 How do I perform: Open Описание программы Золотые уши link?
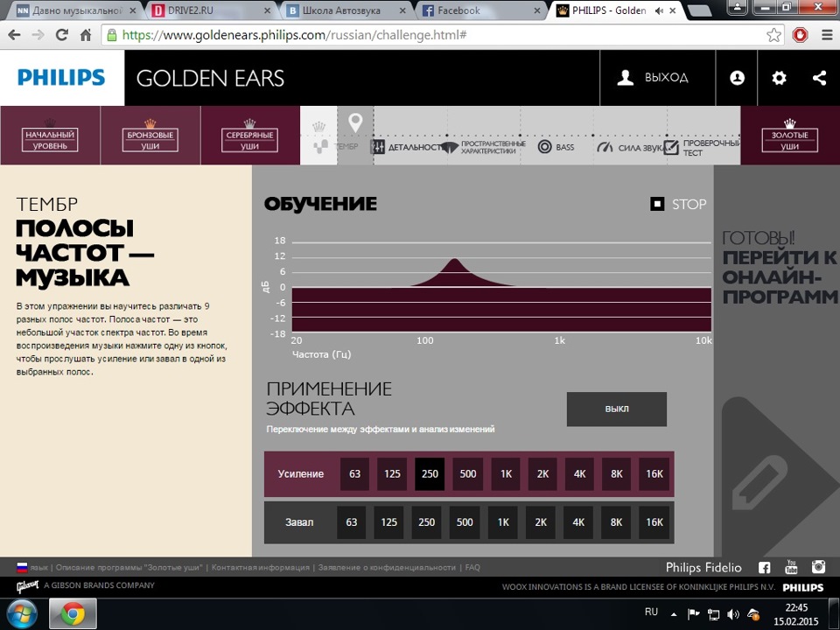click(129, 567)
